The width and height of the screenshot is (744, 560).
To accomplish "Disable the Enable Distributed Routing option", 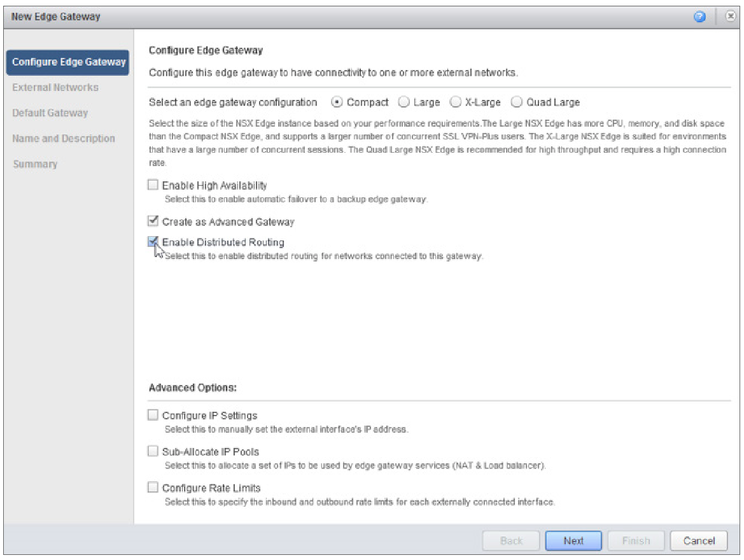I will tap(152, 241).
